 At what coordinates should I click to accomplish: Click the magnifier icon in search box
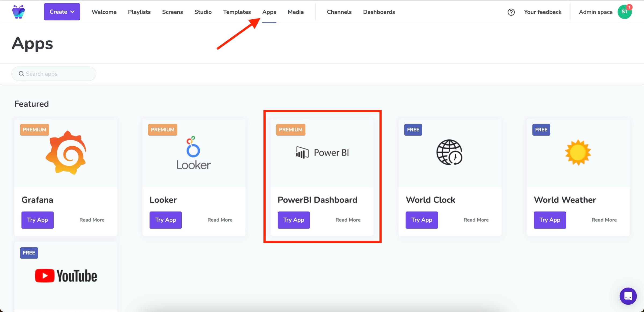pos(21,74)
